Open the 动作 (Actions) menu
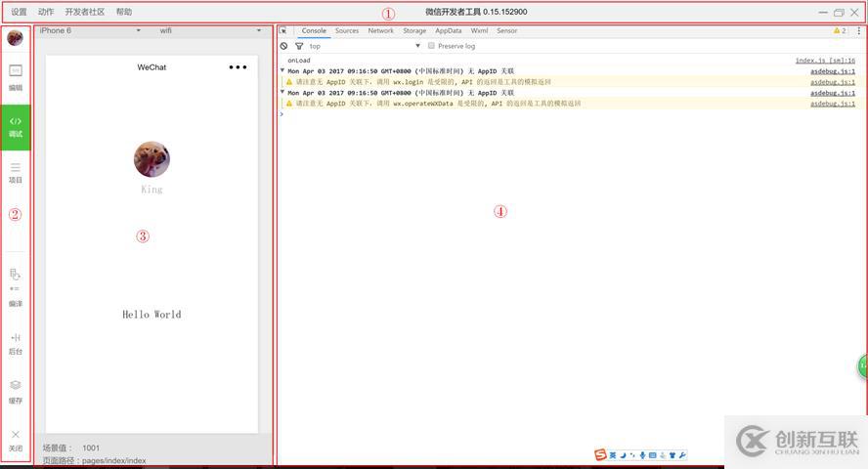 point(46,12)
